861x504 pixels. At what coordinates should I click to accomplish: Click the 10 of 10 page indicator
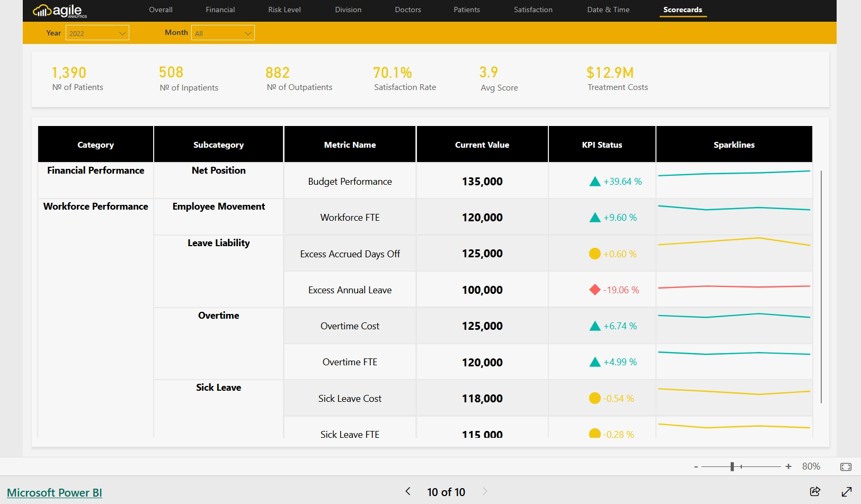click(446, 492)
